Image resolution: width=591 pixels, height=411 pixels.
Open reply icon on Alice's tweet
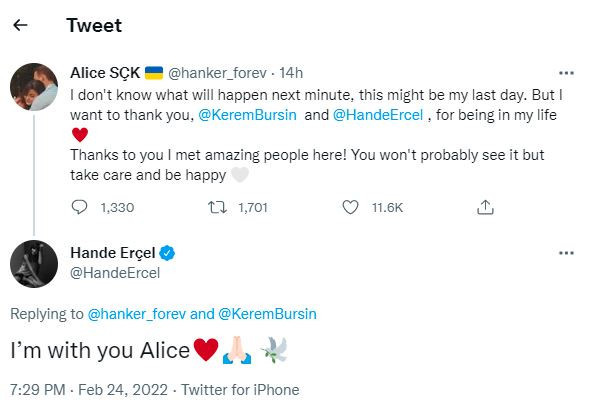coord(79,207)
